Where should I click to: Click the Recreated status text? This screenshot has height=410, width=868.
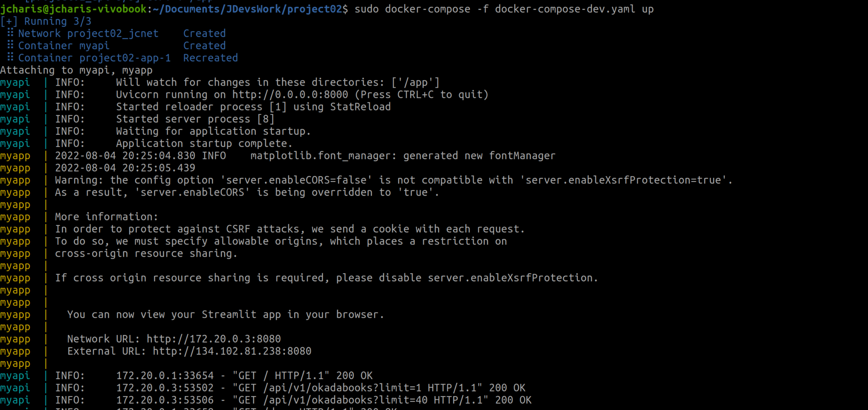pos(211,58)
